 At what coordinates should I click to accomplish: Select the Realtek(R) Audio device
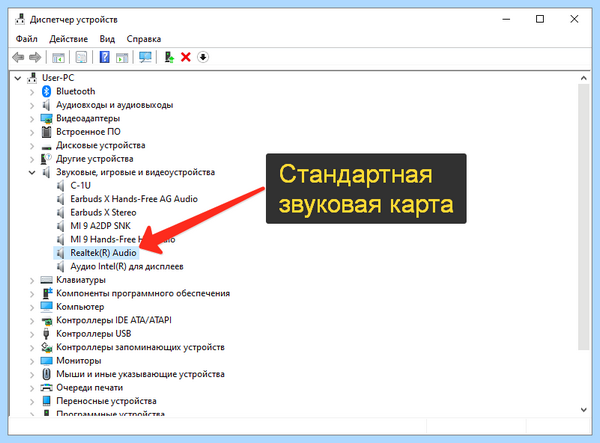pyautogui.click(x=103, y=253)
